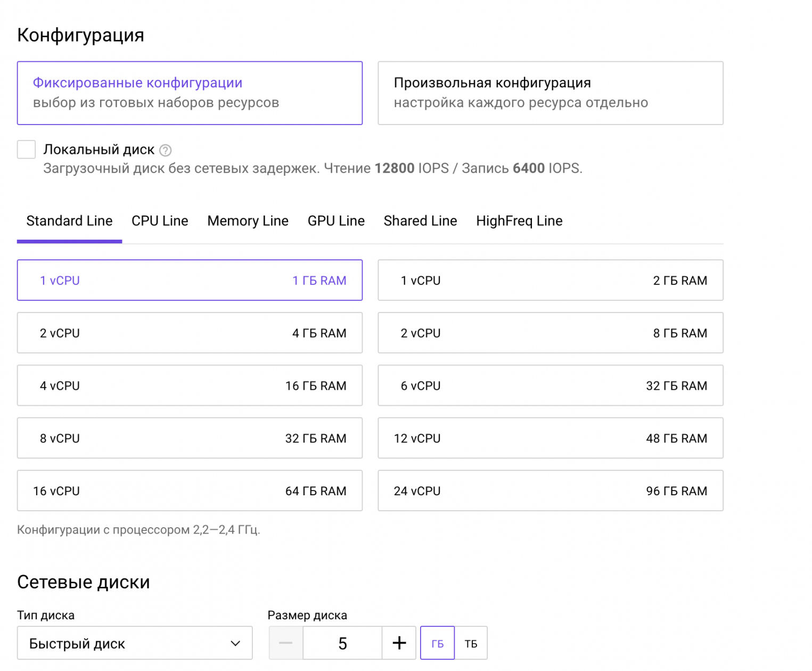812x671 pixels.
Task: Decrease disk size with minus button
Action: tap(286, 643)
